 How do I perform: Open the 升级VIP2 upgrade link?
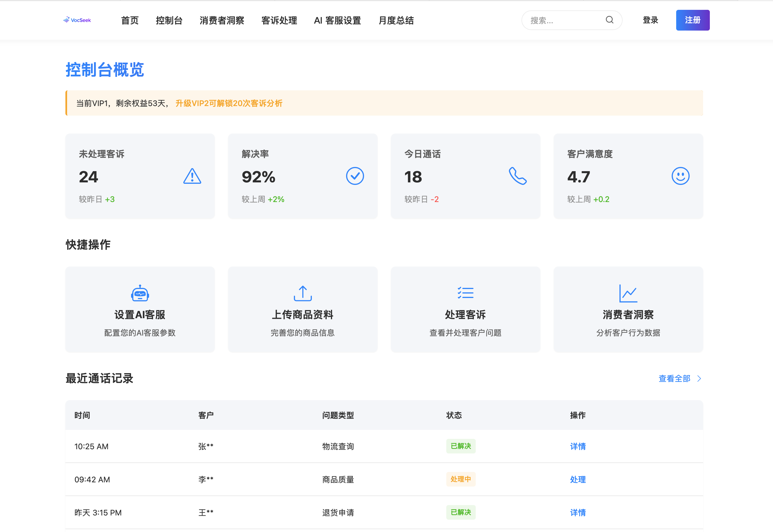(x=229, y=103)
